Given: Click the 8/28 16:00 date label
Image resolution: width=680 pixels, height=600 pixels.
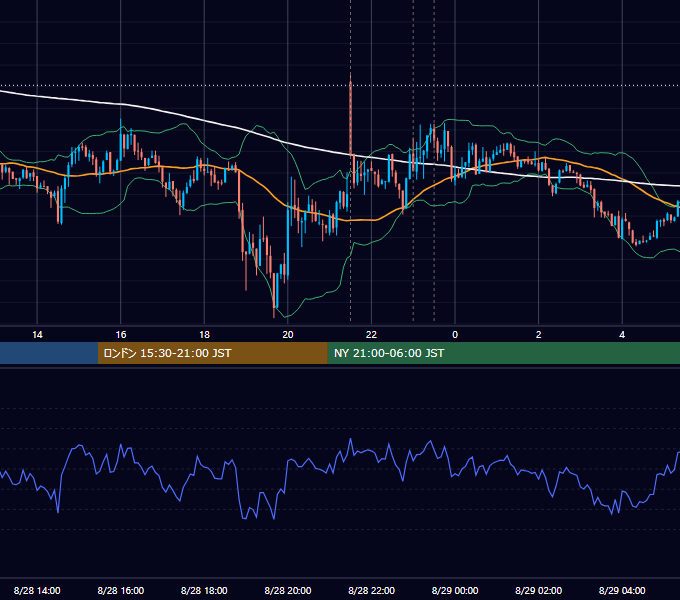Looking at the screenshot, I should 121,590.
